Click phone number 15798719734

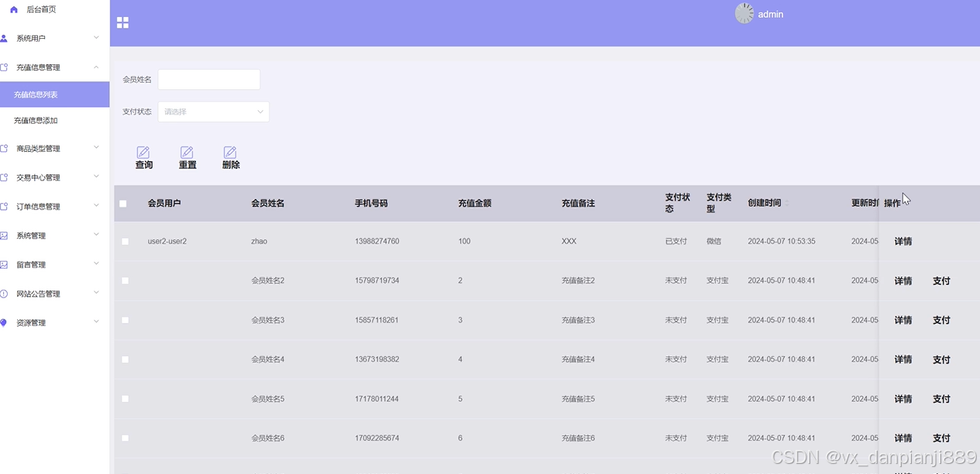tap(377, 280)
